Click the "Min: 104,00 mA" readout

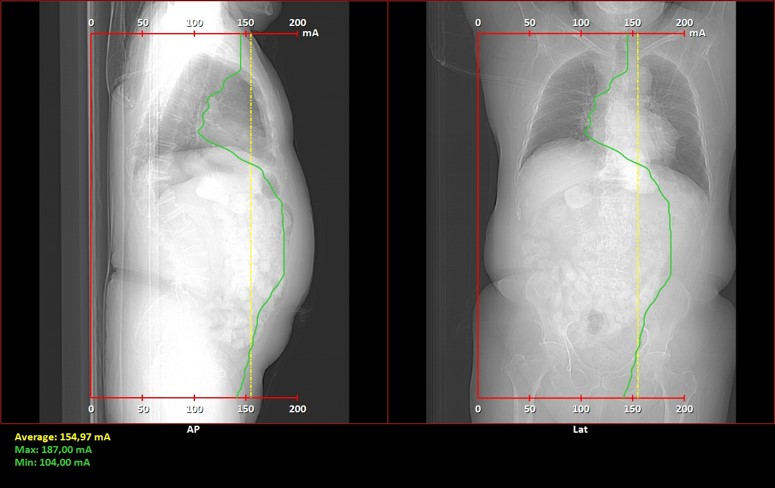click(x=52, y=463)
